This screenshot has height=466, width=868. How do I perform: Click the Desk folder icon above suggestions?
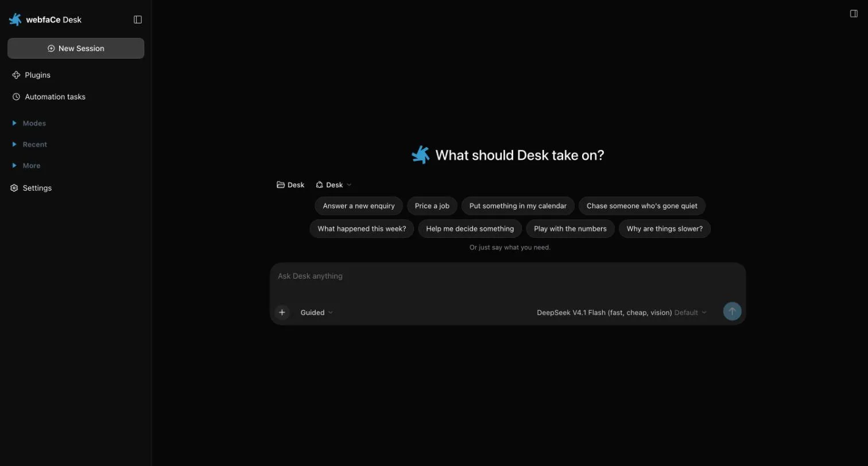point(281,185)
